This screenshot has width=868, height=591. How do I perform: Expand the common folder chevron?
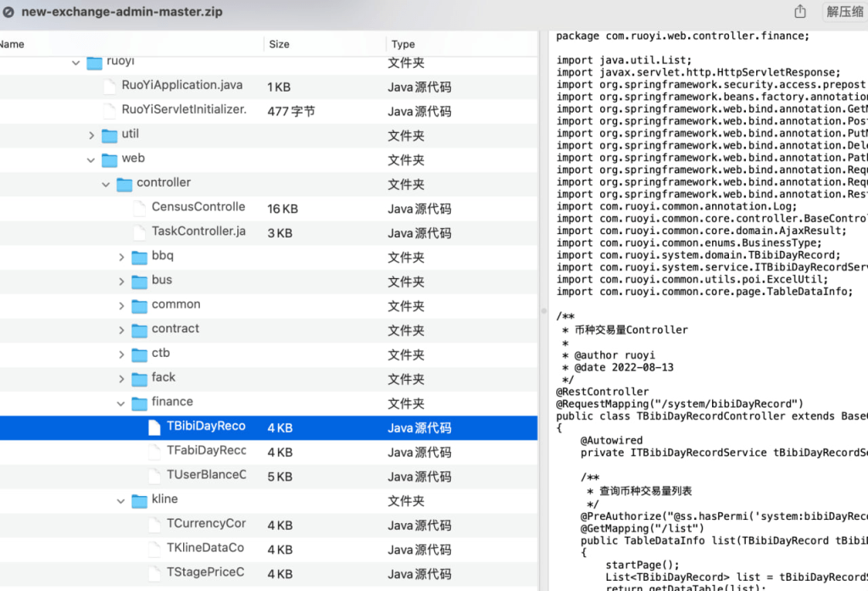121,305
